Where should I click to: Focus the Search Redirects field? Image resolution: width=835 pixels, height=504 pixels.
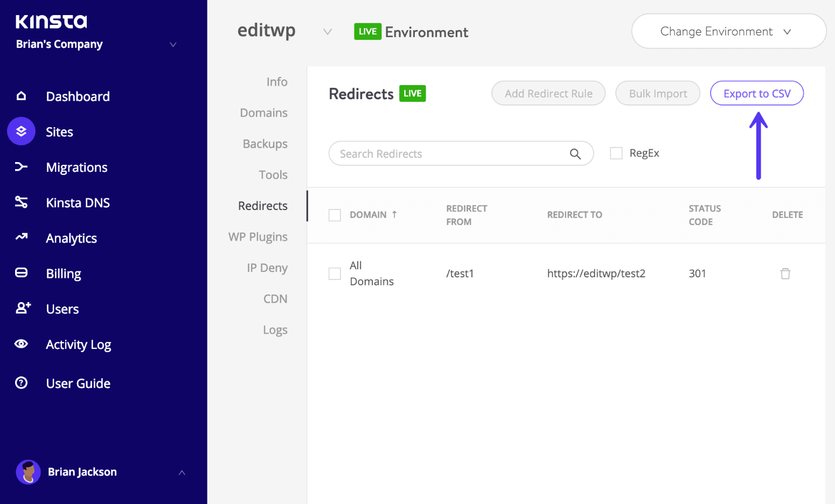pyautogui.click(x=461, y=153)
